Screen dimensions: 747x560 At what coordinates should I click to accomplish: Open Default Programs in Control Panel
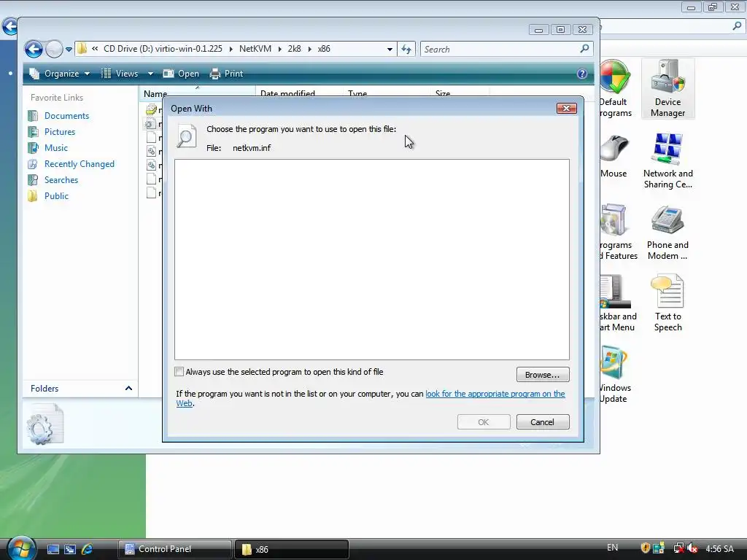pos(615,89)
